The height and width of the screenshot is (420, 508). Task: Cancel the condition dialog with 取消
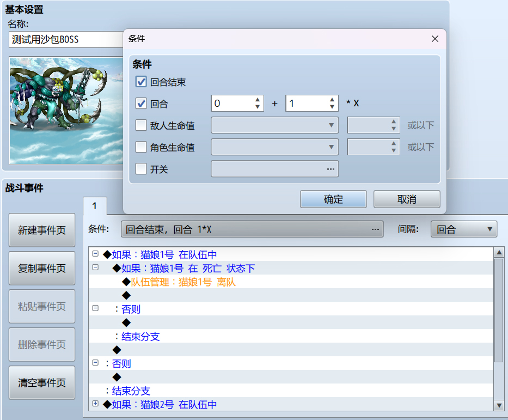(x=407, y=199)
